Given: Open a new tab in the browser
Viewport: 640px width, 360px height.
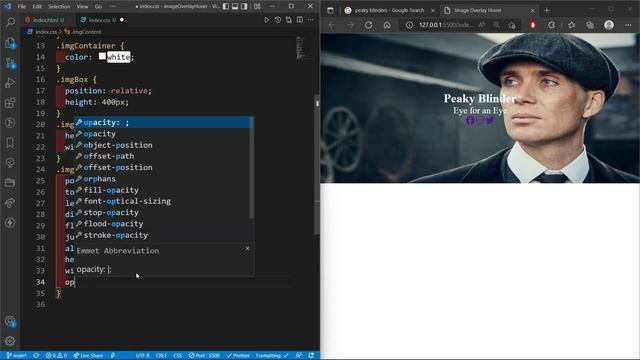Looking at the screenshot, I should coord(547,10).
